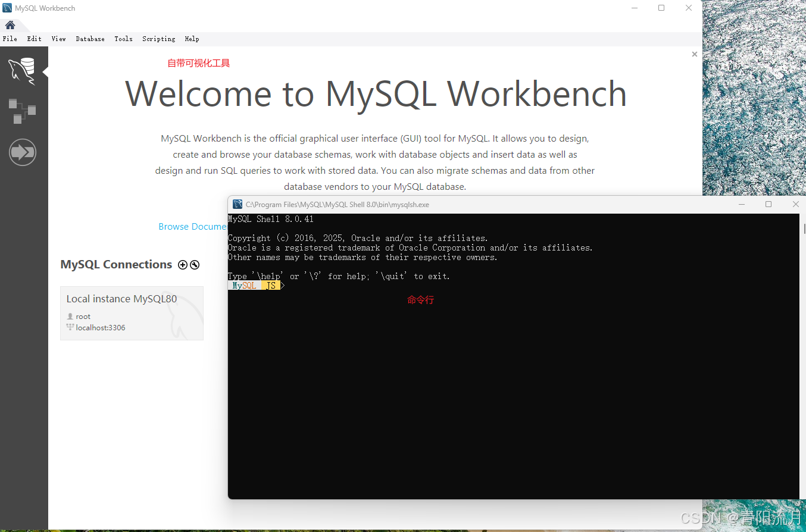Open the Edit menu

coord(35,39)
